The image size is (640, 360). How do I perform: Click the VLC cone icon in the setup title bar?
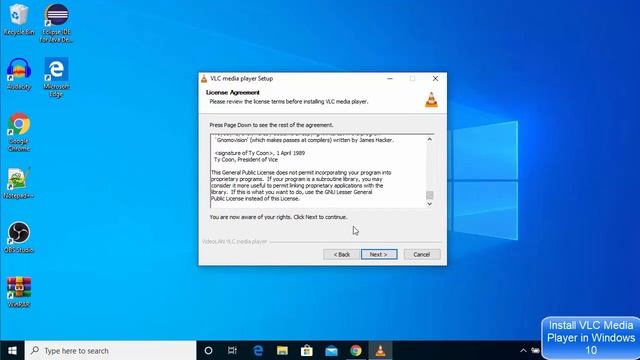(x=204, y=79)
